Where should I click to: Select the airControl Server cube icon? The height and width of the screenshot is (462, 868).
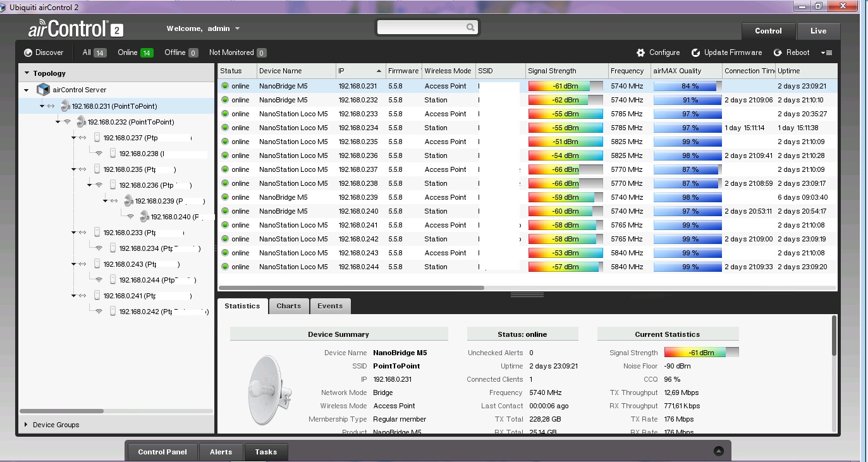(43, 90)
